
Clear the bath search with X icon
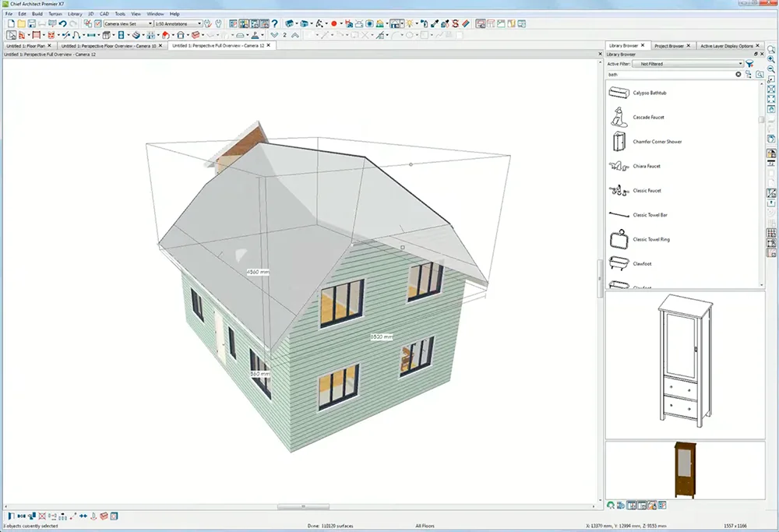point(738,75)
